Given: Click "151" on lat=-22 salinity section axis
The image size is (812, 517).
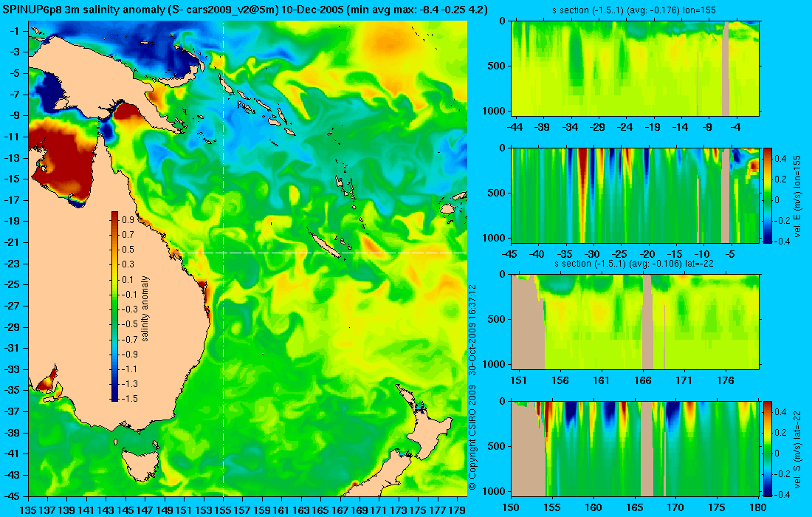Looking at the screenshot, I should (x=518, y=381).
